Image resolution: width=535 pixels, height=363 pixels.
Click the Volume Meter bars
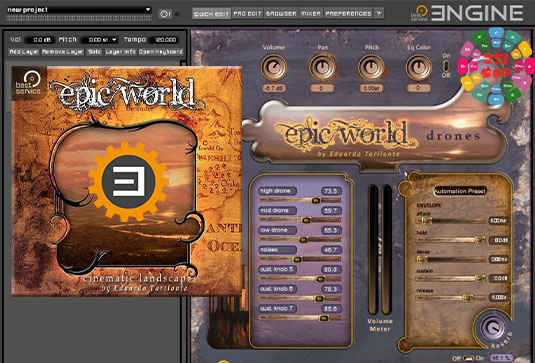[x=379, y=249]
